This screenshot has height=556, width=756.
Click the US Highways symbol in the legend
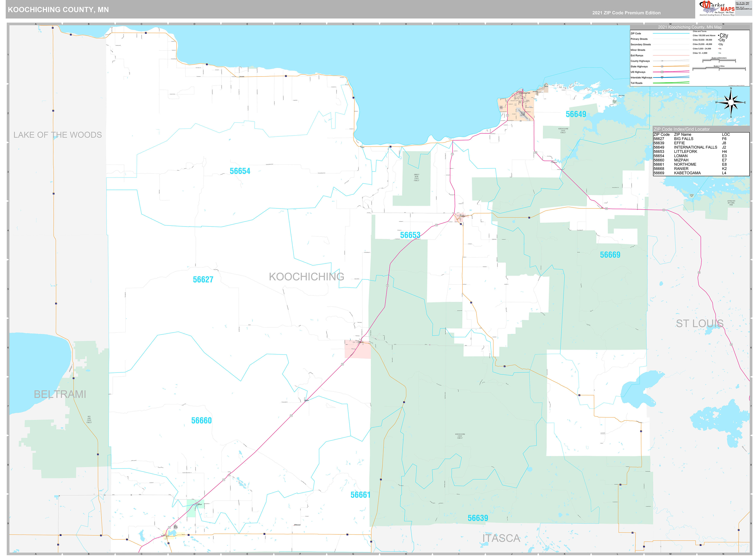pyautogui.click(x=662, y=72)
